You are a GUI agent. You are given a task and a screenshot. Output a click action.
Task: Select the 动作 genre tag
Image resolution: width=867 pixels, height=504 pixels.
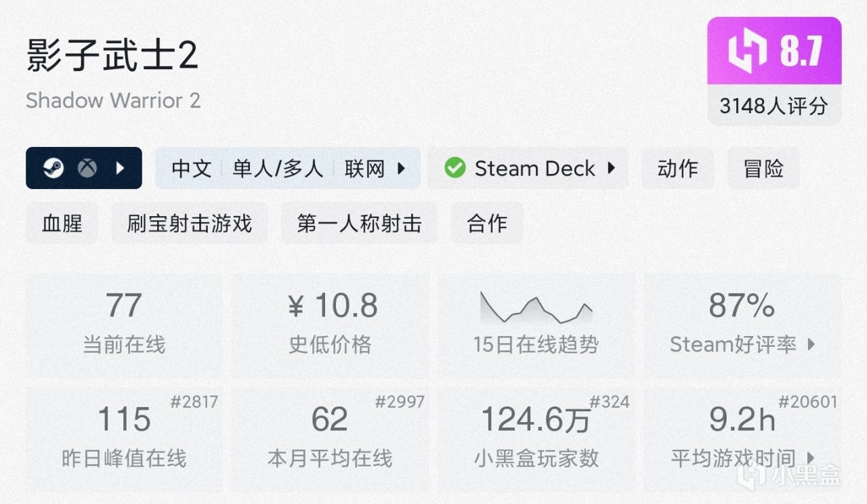pyautogui.click(x=677, y=168)
